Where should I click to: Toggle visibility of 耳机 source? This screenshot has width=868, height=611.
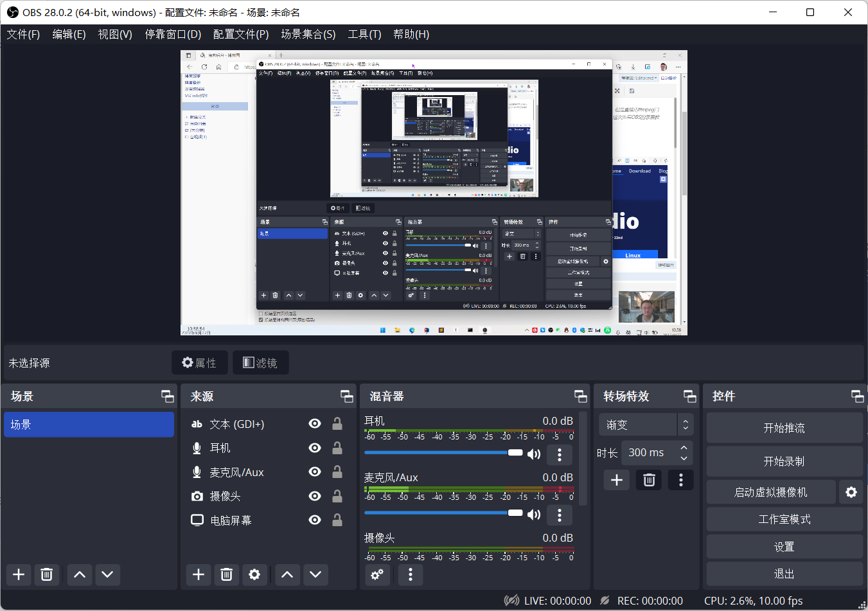pyautogui.click(x=315, y=448)
